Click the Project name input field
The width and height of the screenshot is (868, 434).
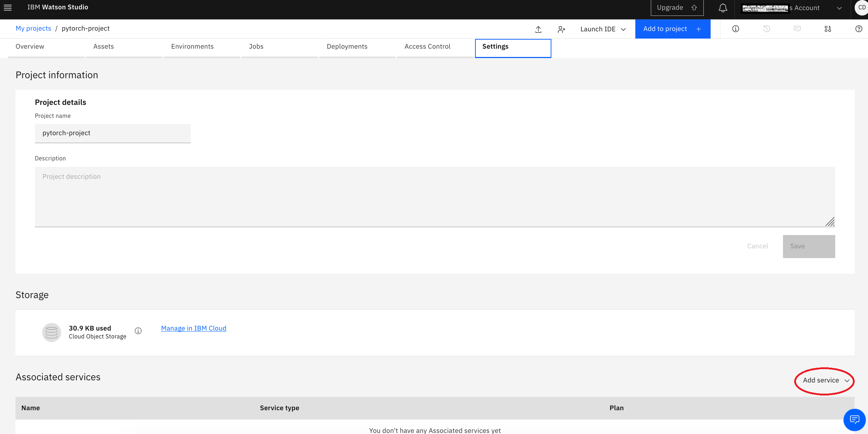[112, 133]
